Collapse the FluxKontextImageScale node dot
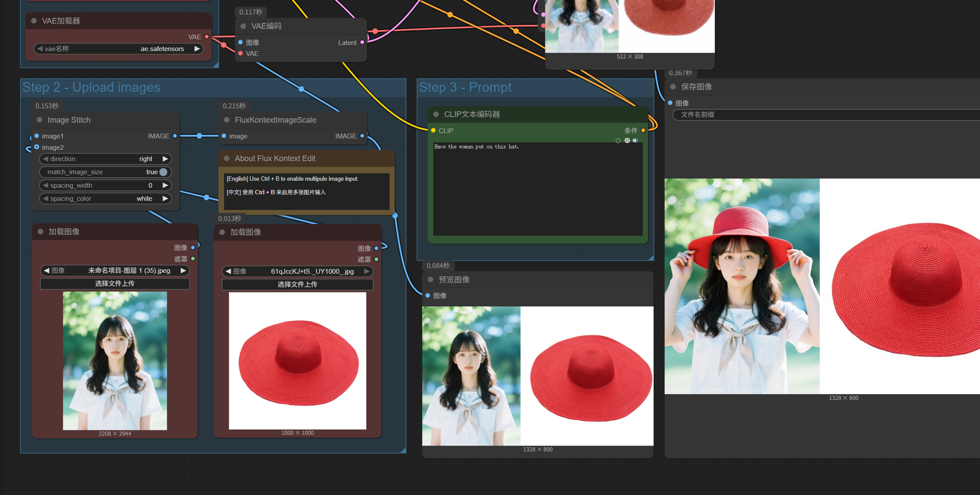Screen dimensions: 980x495 (227, 120)
